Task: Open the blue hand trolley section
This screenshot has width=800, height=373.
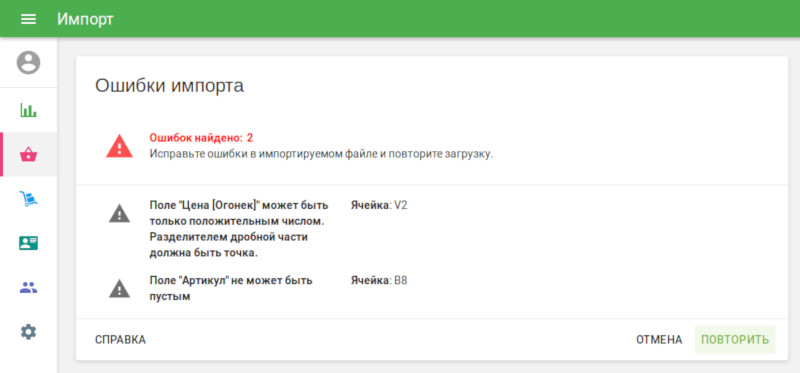Action: pyautogui.click(x=28, y=198)
